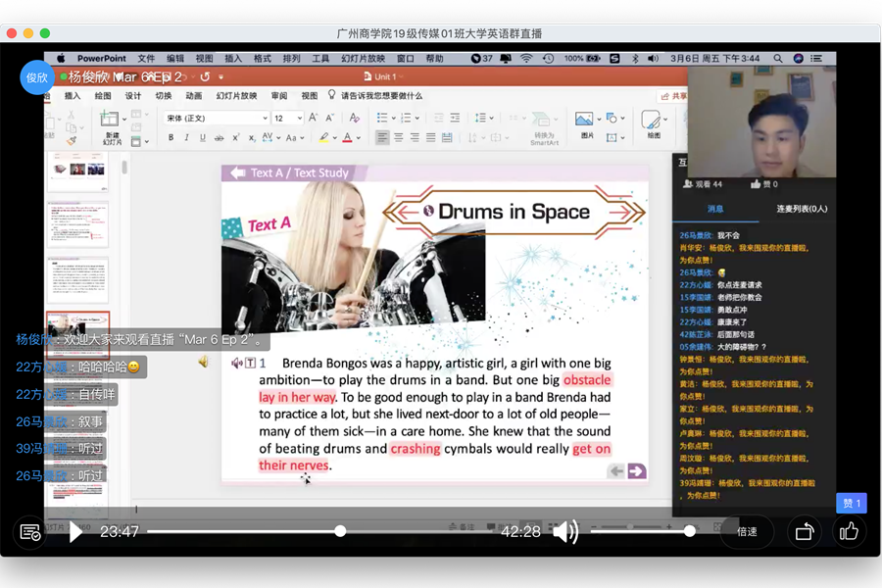
Task: Click the 转换为 SmartArt button
Action: [x=544, y=128]
